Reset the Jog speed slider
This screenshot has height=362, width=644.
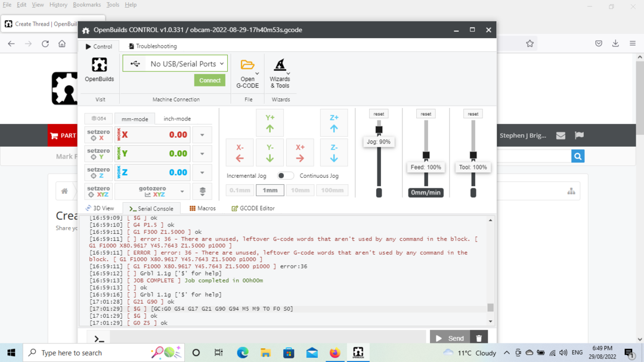(x=379, y=114)
